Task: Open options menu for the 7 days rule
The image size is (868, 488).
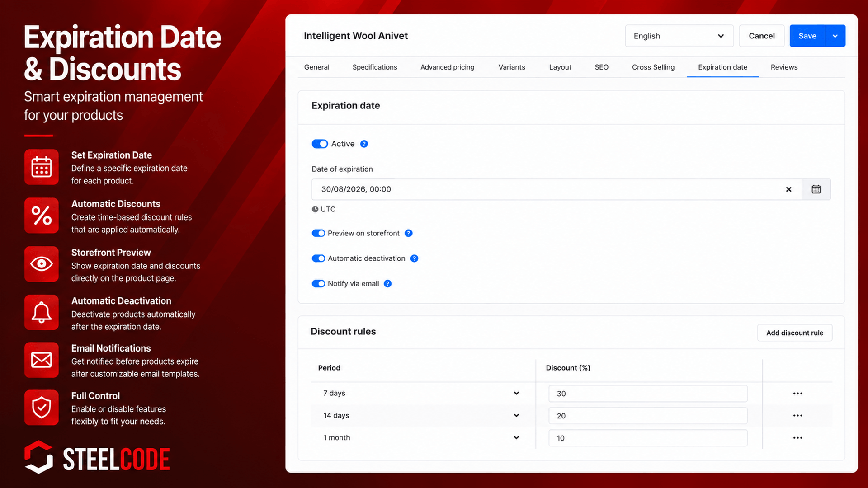Action: (x=797, y=394)
